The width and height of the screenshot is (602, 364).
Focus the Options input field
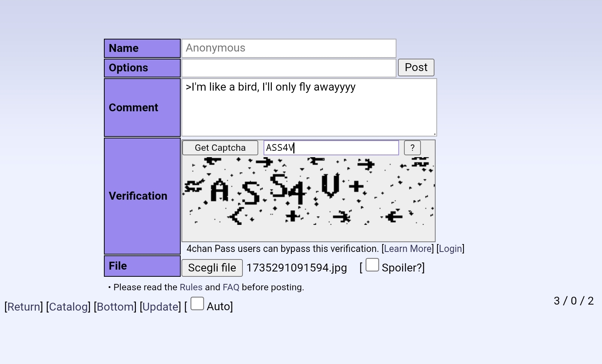[289, 68]
